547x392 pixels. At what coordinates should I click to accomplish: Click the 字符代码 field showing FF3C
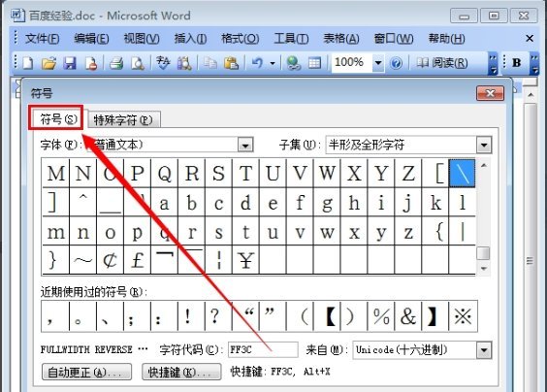[x=263, y=349]
